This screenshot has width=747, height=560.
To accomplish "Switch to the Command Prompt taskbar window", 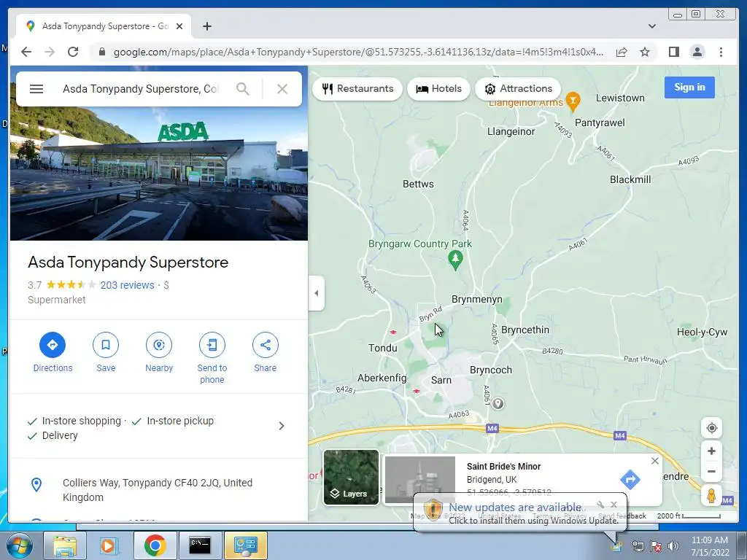I will click(x=199, y=545).
